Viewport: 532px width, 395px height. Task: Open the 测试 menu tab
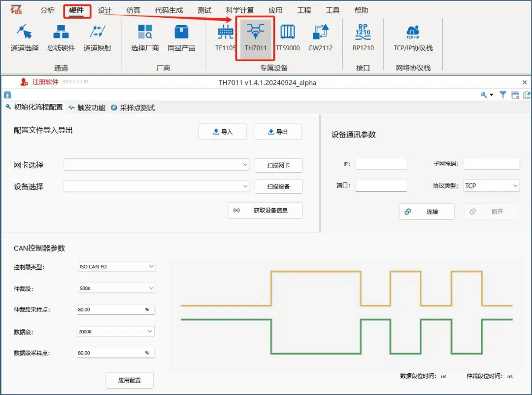coord(204,10)
